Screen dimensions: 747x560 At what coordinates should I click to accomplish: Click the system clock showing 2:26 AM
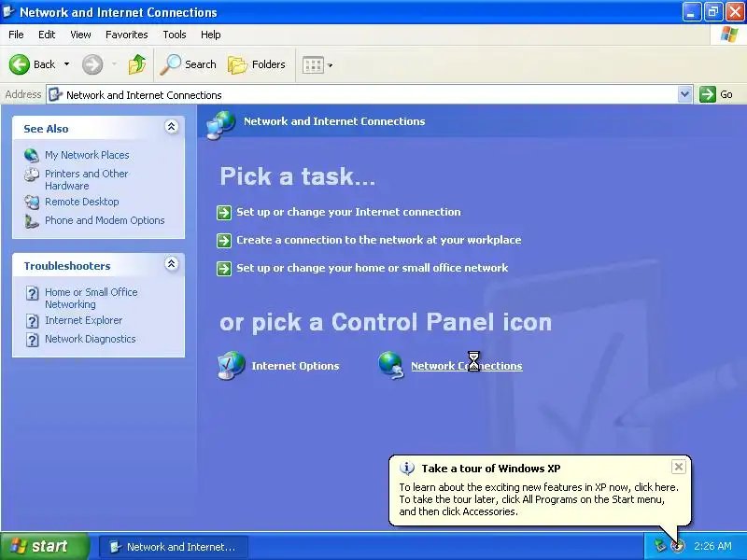point(712,546)
